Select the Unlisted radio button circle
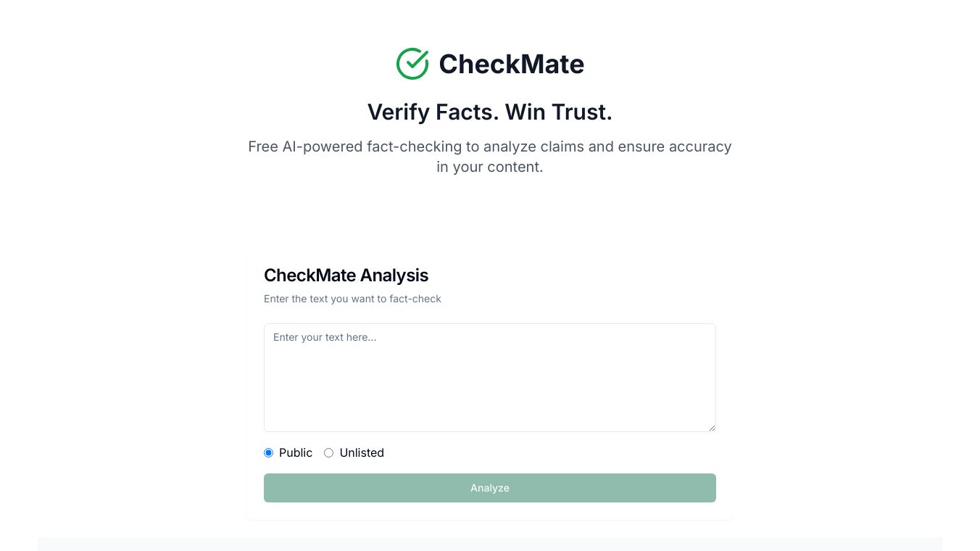The width and height of the screenshot is (980, 551). (x=329, y=453)
